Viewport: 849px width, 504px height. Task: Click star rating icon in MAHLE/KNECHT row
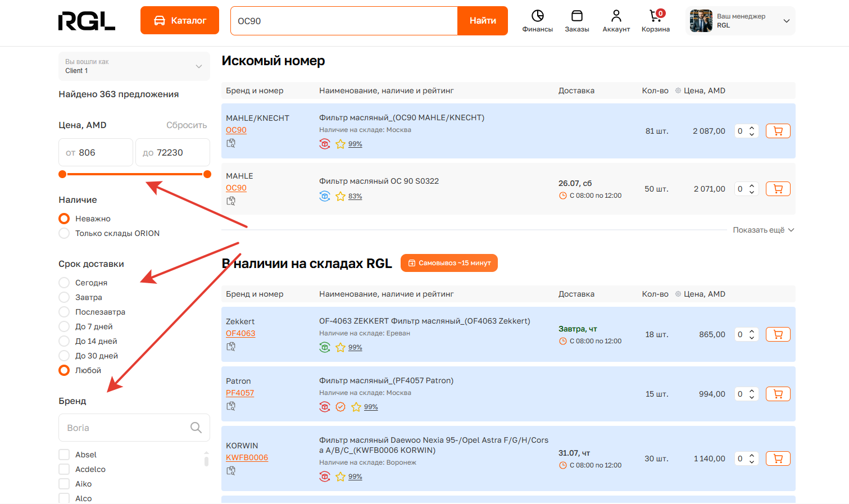(x=340, y=144)
